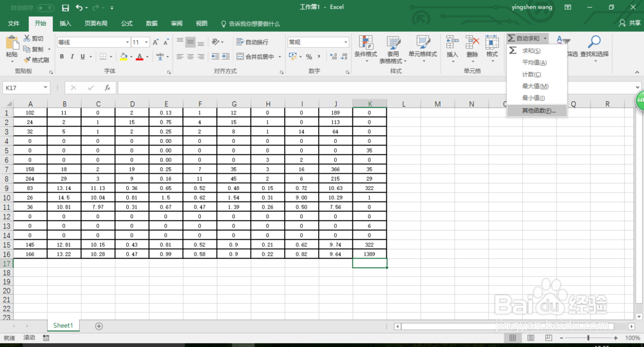
Task: Open the number format dropdown
Action: point(346,42)
